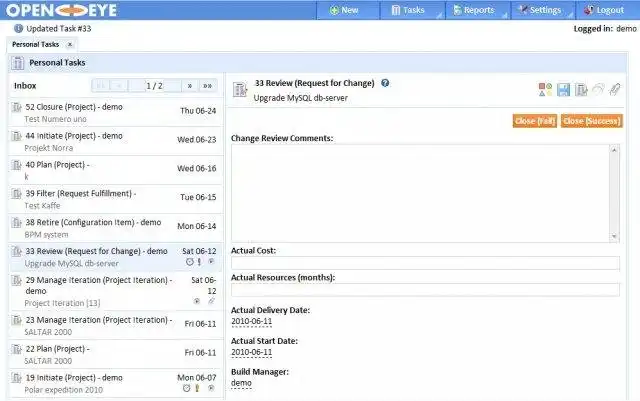This screenshot has height=401, width=640.
Task: Click the task icon of 29 Manage Iteration row
Action: point(16,281)
